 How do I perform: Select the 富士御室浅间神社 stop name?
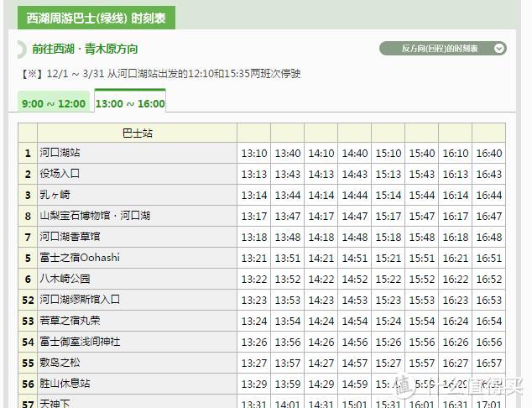[80, 342]
